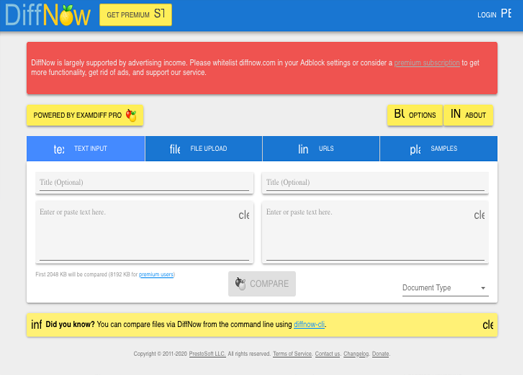
Task: Open the Contact us link
Action: coord(327,354)
